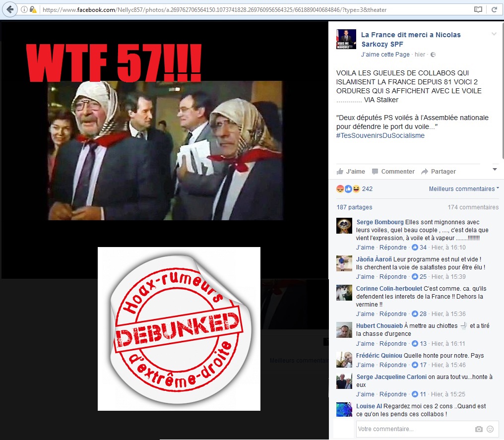Viewport: 504px width, 440px height.
Task: Click the like-count icon showing 34 on Serge Bombourg's comment
Action: point(415,248)
